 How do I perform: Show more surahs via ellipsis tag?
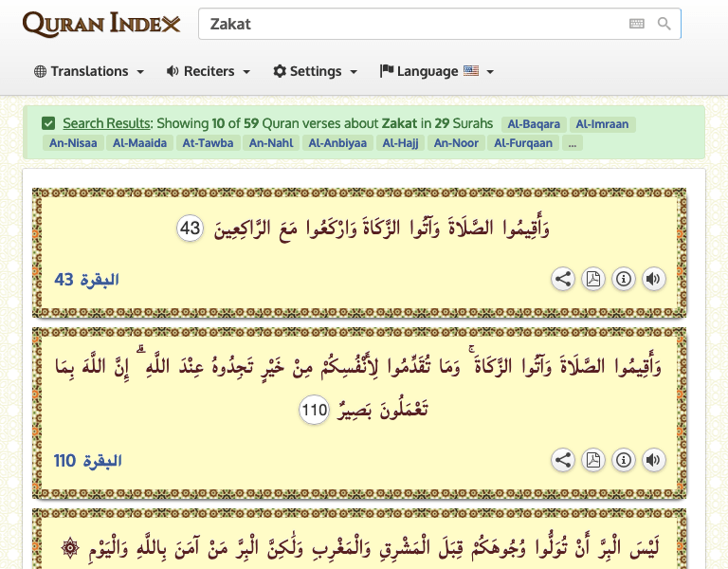pos(571,143)
